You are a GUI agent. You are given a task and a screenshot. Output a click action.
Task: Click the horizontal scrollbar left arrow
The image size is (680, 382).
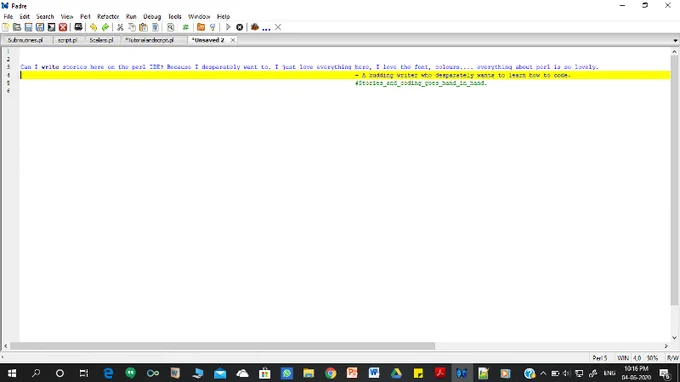6,346
